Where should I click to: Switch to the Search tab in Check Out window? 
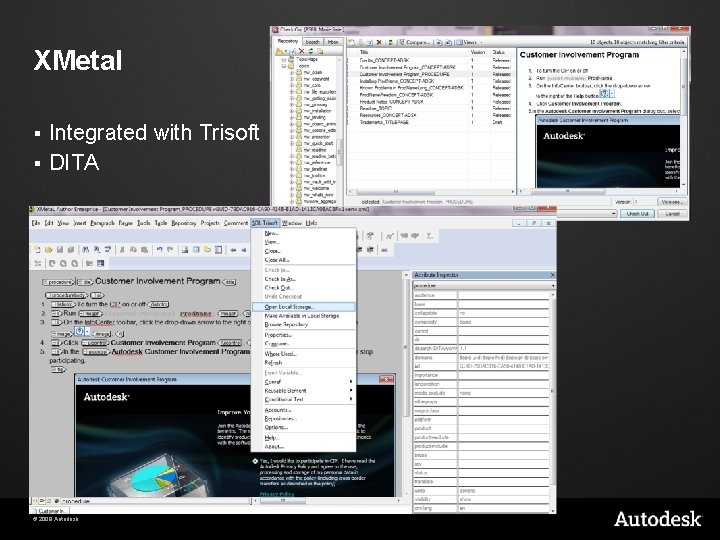coord(312,41)
